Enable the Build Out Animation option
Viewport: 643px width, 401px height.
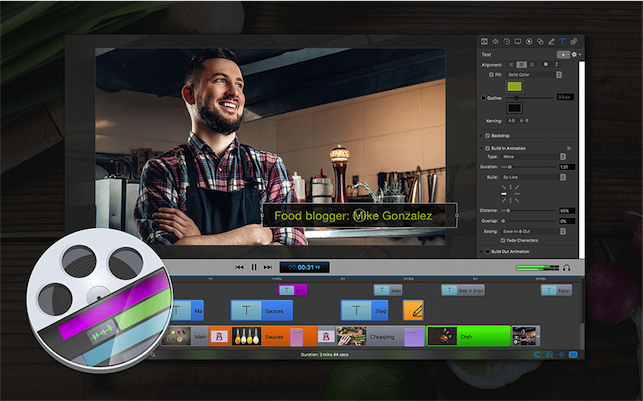488,251
